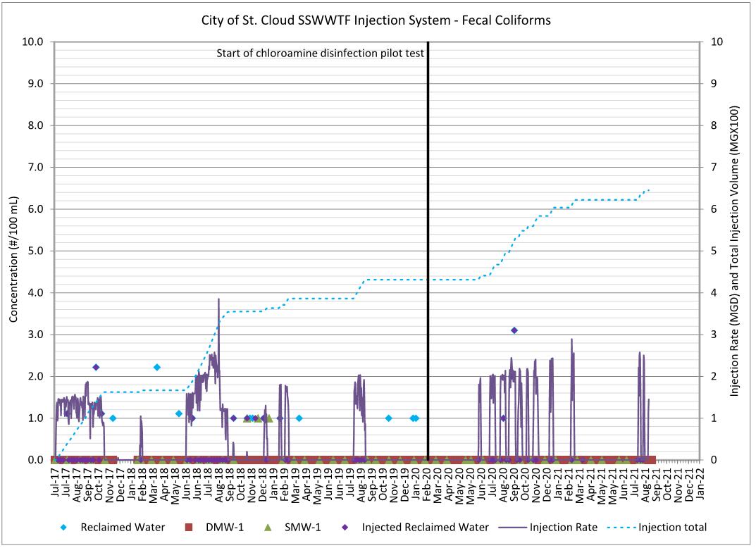This screenshot has height=548, width=756.
Task: Click the Reclaimed Water legend diamond marker
Action: pos(63,528)
